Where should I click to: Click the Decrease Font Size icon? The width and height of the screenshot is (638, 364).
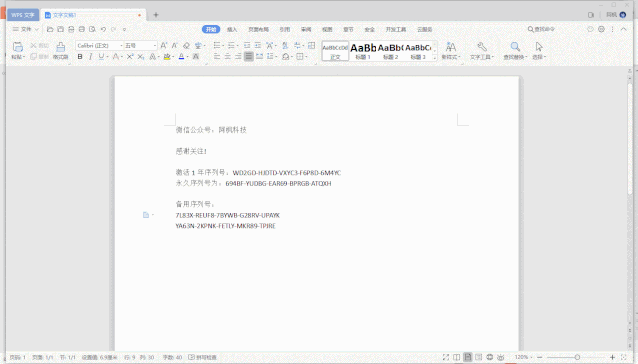(x=175, y=46)
